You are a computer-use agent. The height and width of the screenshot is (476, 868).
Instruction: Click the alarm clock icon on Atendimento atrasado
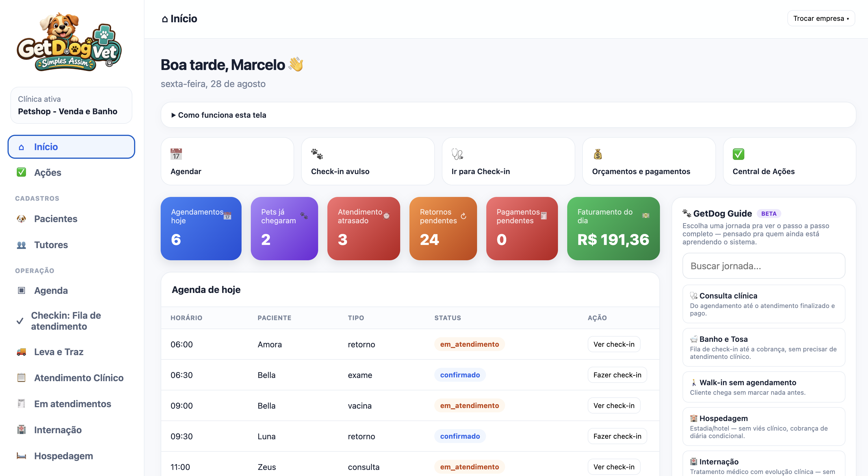click(387, 216)
